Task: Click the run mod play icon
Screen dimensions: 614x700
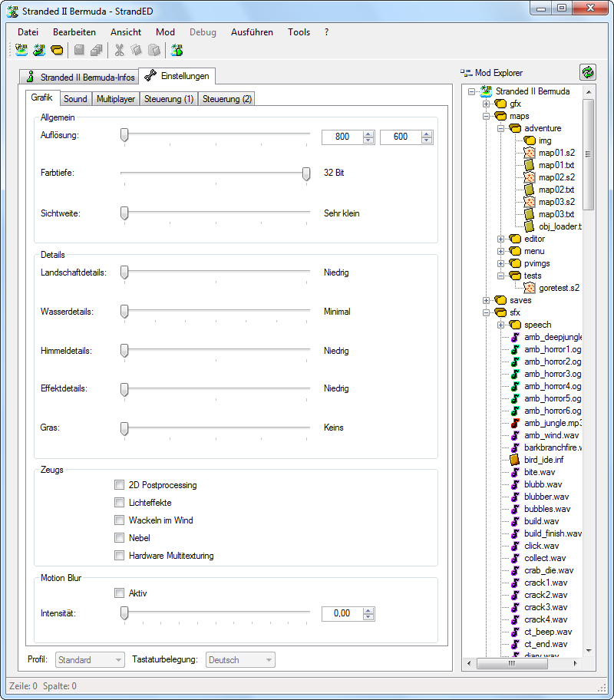Action: 177,50
